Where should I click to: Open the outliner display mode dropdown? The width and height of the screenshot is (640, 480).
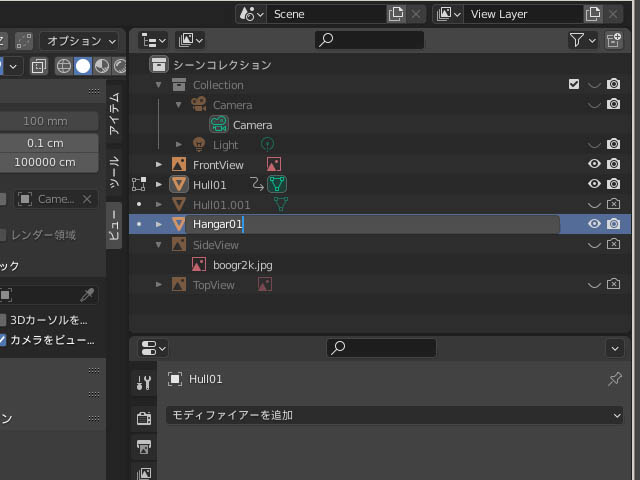click(x=190, y=40)
